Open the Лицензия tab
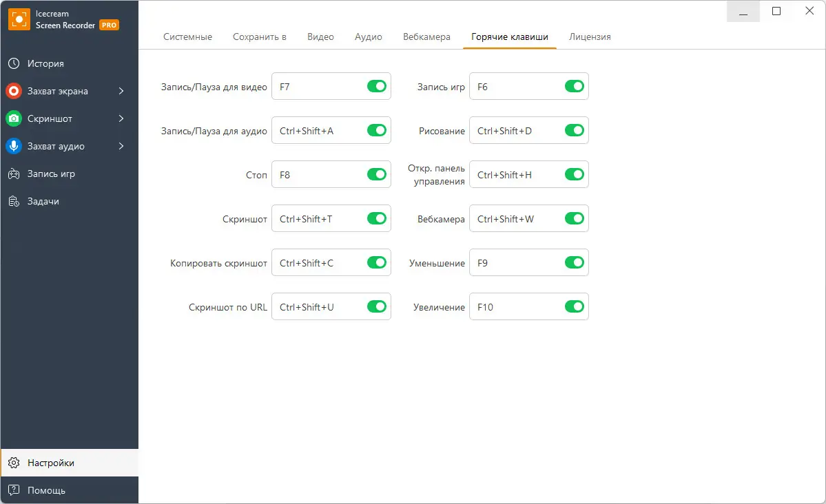The image size is (826, 504). click(x=590, y=36)
